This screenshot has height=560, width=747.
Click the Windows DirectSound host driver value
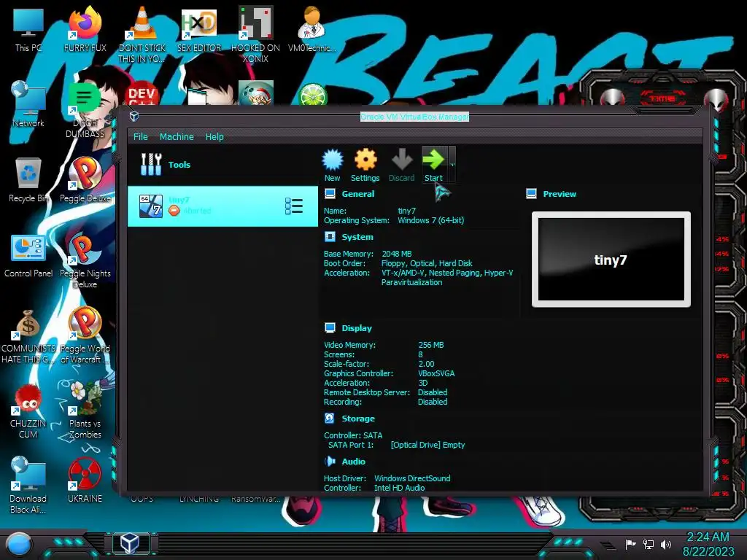[412, 478]
